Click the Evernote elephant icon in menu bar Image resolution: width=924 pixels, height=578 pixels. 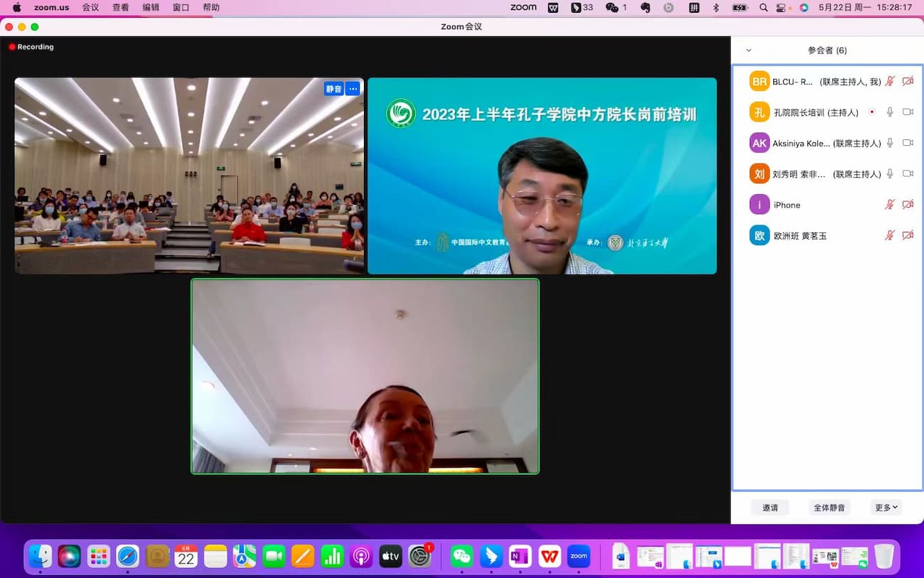[645, 8]
